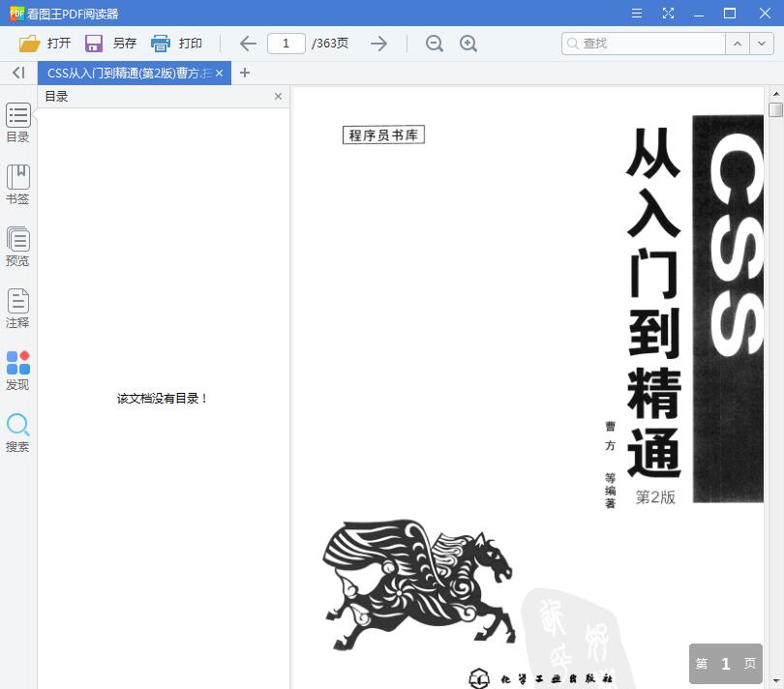Screen dimensions: 784x689
Task: Switch to the 书签 bookmarks panel
Action: coord(17,184)
